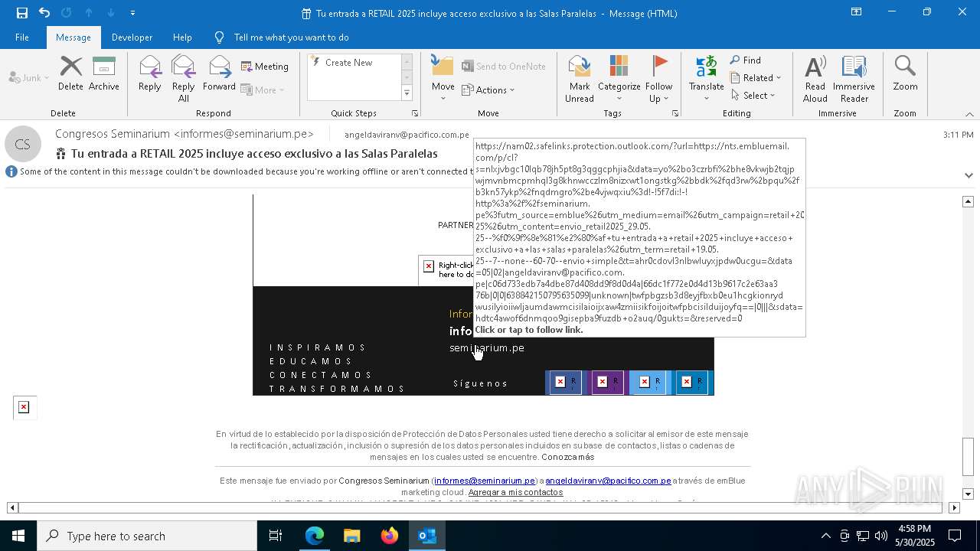Expand the Quick Steps gallery

407,93
